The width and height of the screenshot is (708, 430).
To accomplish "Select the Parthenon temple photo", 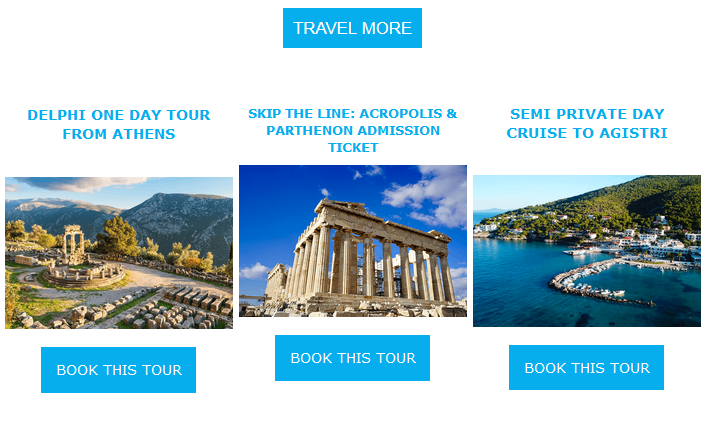I will click(352, 241).
